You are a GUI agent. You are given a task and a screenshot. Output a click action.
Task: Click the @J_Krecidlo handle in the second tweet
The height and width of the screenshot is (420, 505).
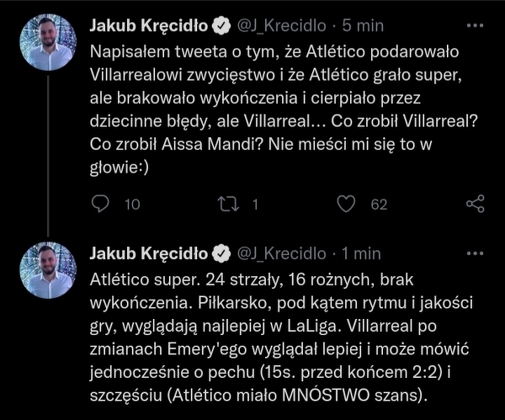point(280,253)
